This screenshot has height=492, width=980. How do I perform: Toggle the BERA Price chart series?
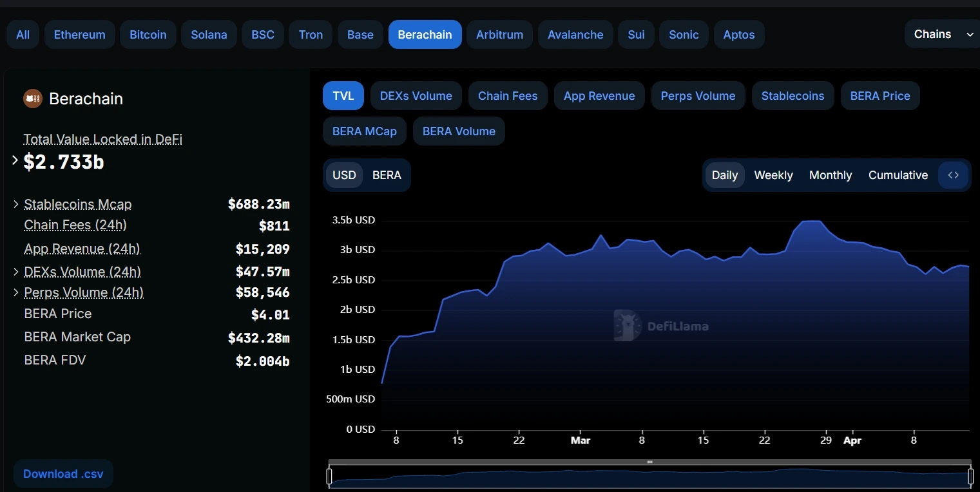pyautogui.click(x=880, y=96)
